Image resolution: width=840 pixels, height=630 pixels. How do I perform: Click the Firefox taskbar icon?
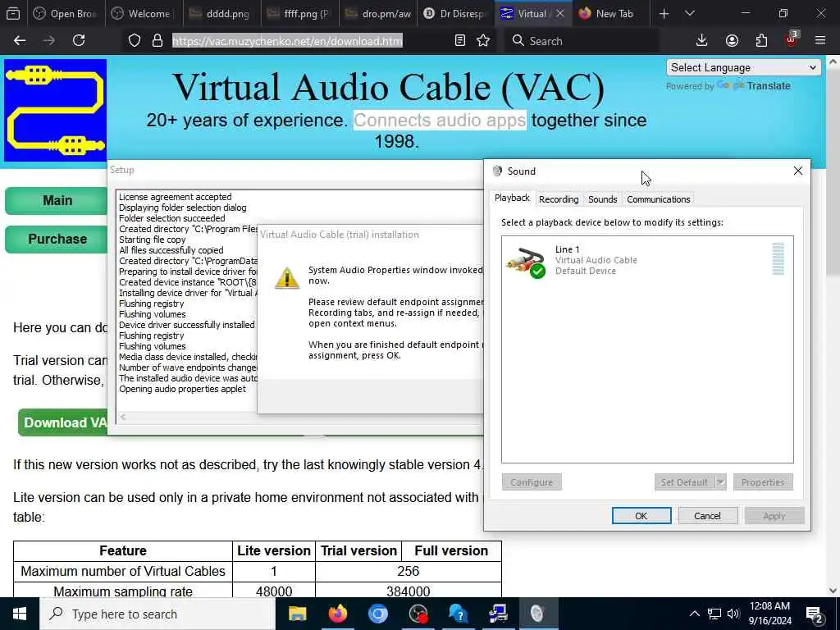(337, 614)
